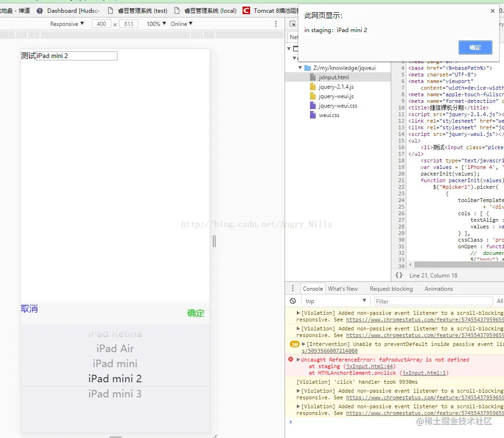This screenshot has height=438, width=504.
Task: Click the viewport width field 400
Action: [101, 24]
